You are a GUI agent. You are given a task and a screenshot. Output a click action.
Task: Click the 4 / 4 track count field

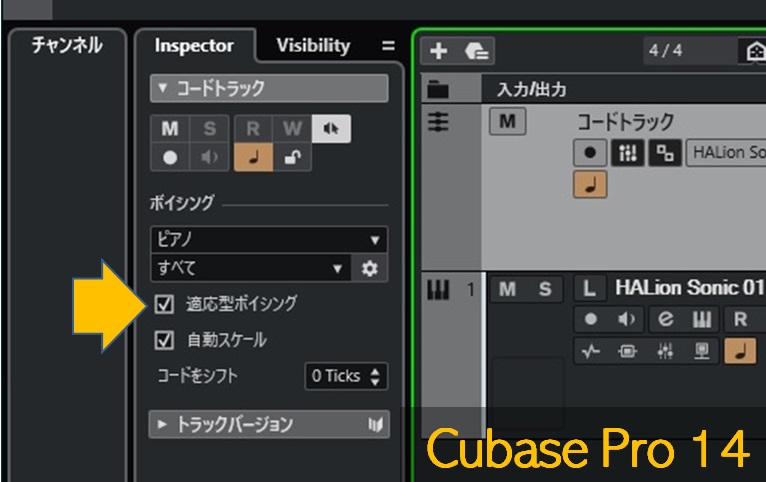tap(690, 50)
